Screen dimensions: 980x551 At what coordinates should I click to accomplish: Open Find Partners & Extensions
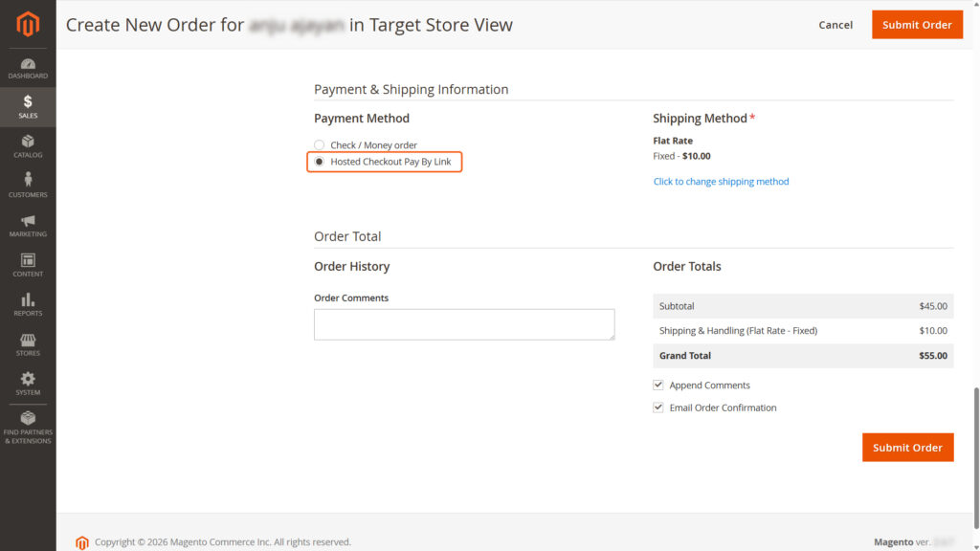pyautogui.click(x=28, y=424)
